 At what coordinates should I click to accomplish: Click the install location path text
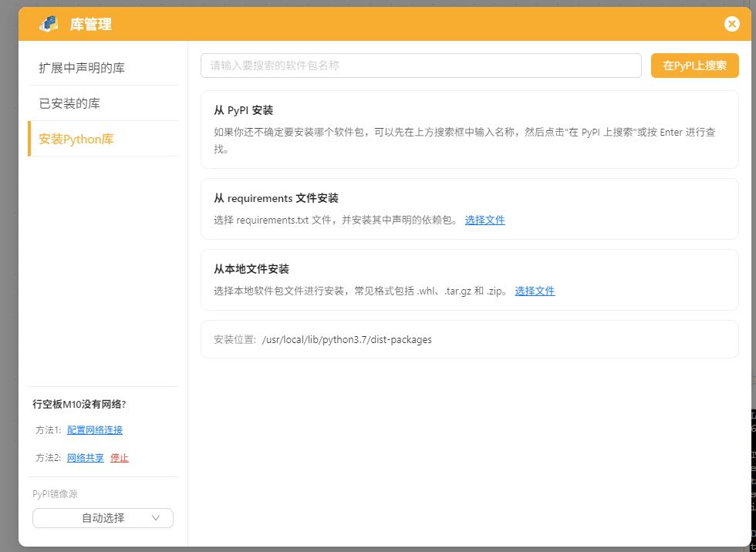[346, 339]
